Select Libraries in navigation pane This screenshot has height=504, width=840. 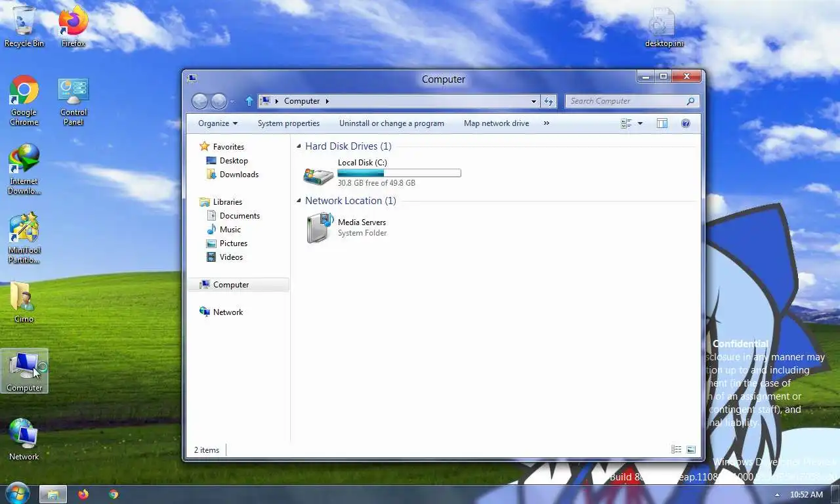[x=228, y=202]
